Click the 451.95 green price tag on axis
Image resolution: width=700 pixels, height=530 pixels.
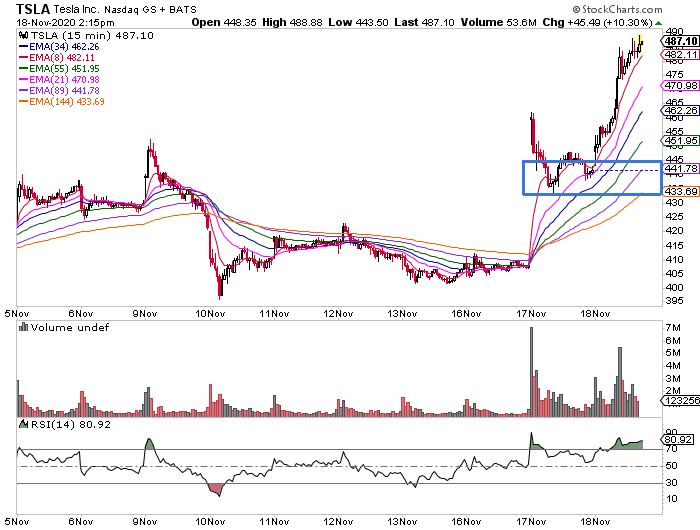679,141
